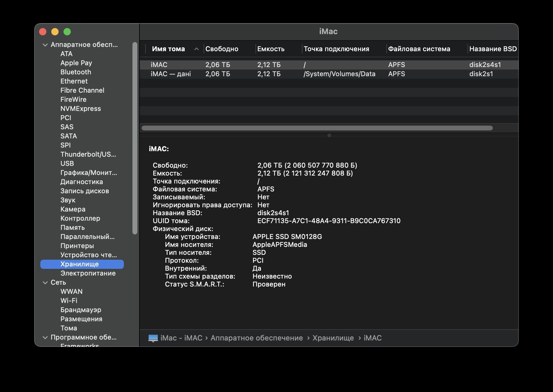Image resolution: width=553 pixels, height=392 pixels.
Task: Open FireWire in the sidebar
Action: pyautogui.click(x=73, y=100)
